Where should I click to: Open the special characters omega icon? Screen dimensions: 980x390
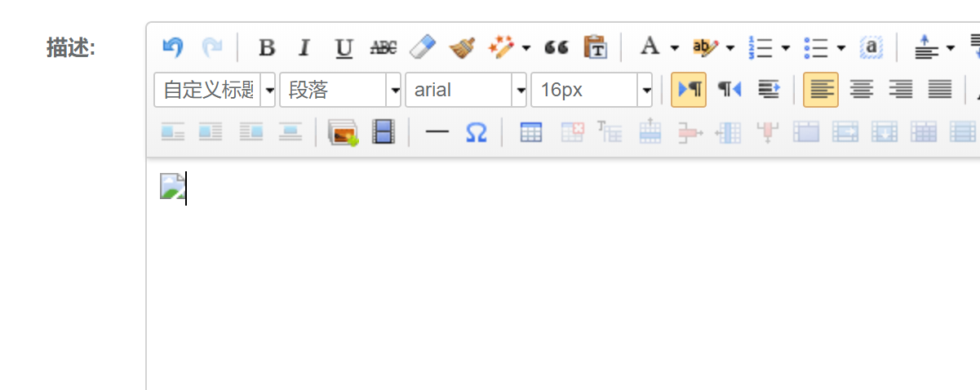pyautogui.click(x=477, y=131)
